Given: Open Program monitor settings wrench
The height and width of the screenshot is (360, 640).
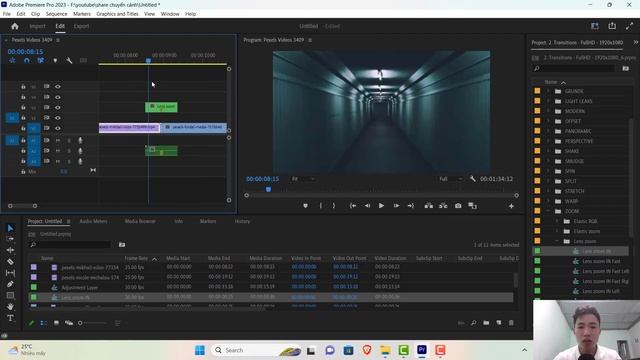Looking at the screenshot, I should pyautogui.click(x=473, y=179).
